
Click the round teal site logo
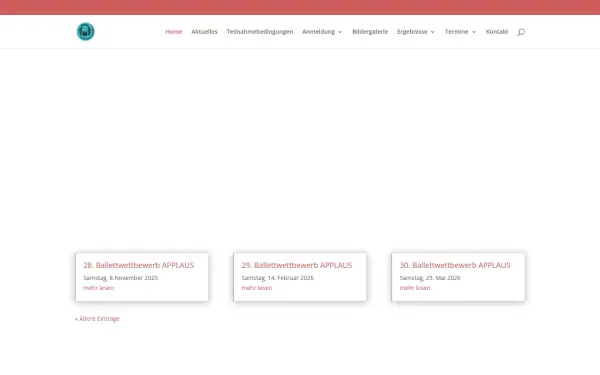click(85, 31)
